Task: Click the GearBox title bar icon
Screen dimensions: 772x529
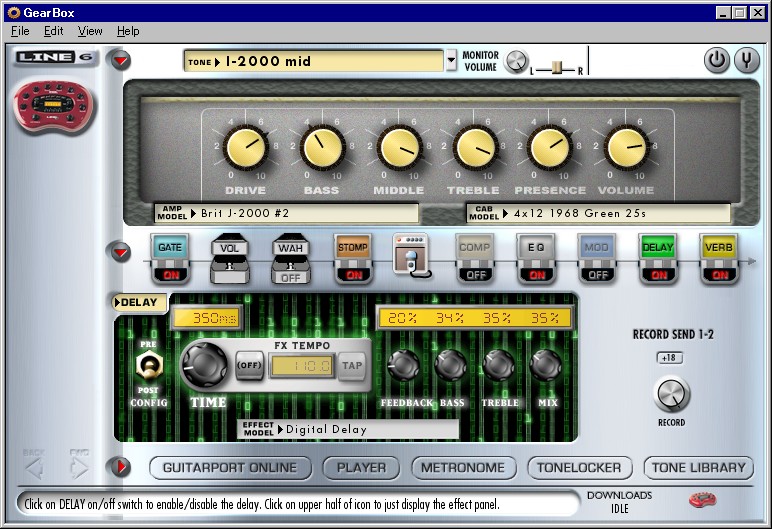Action: click(x=14, y=13)
